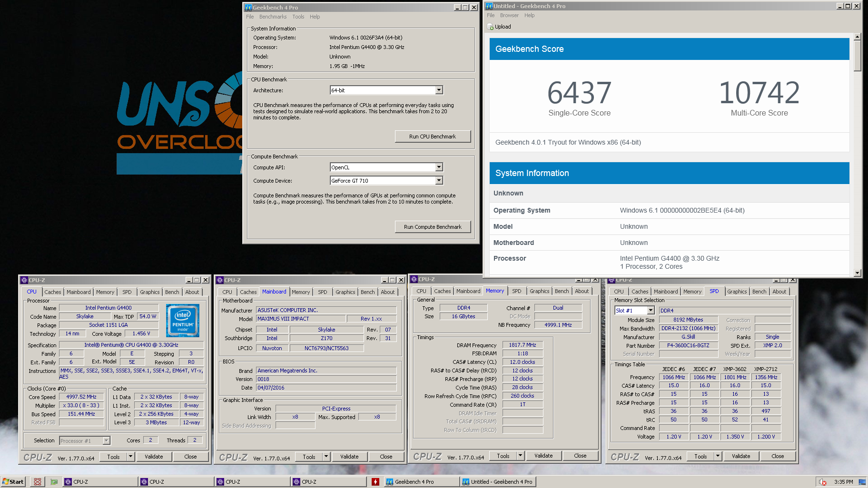Viewport: 868px width, 488px height.
Task: Click Run CPU Benchmark button
Action: pos(433,137)
